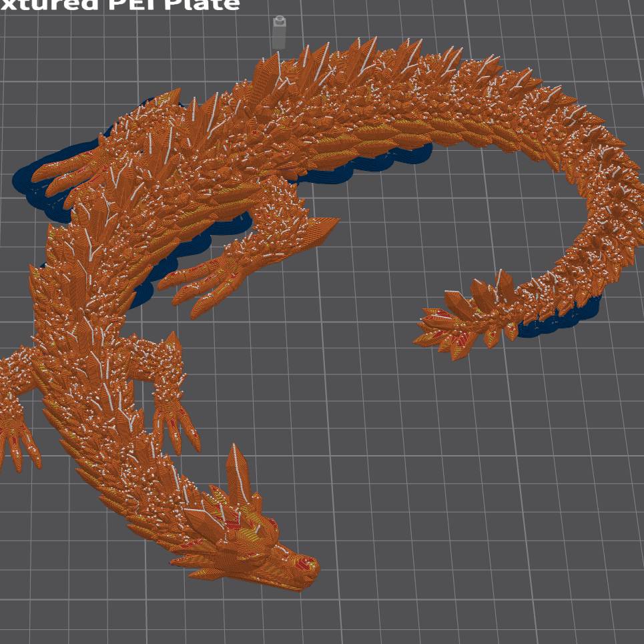Select the small gray cylinder on the bed
This screenshot has height=644, width=644.
(x=279, y=33)
